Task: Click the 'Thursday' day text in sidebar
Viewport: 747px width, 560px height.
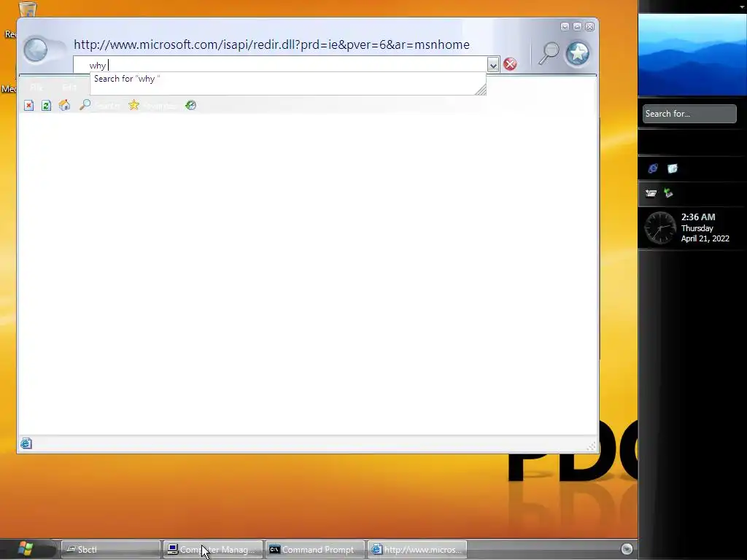Action: point(697,228)
